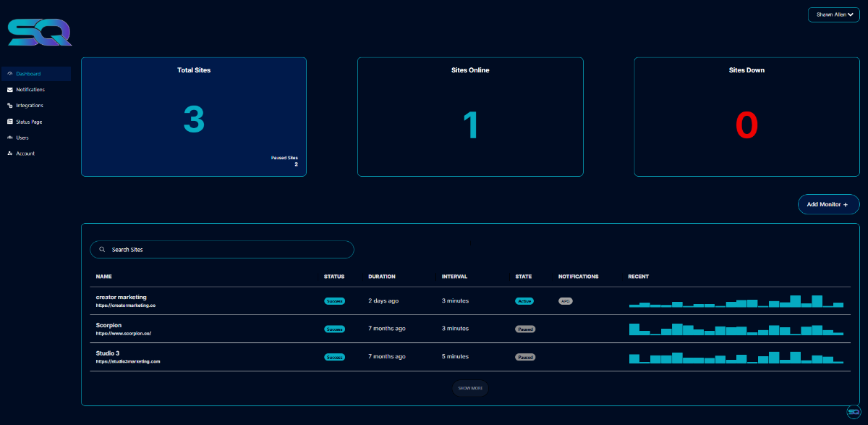This screenshot has height=425, width=868.
Task: Click the Integrations icon in sidebar
Action: click(x=9, y=106)
